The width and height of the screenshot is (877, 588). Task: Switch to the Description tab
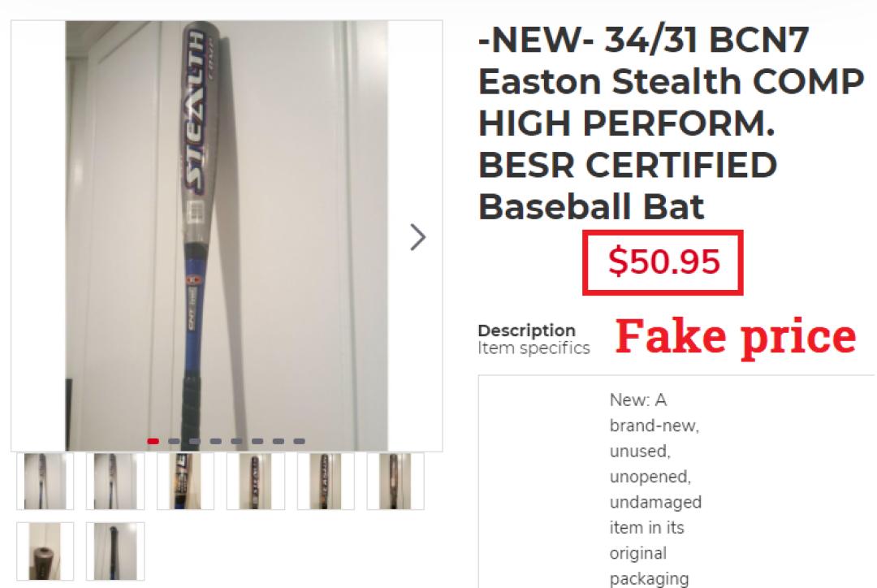point(526,330)
